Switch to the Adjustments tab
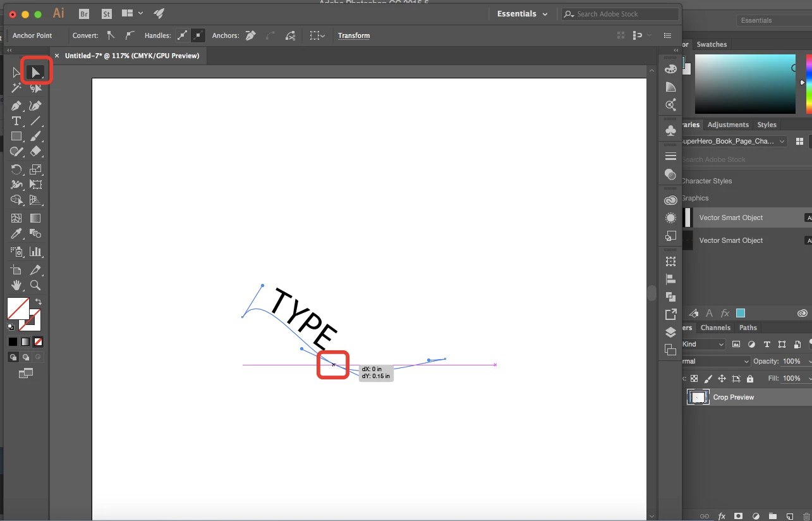812x521 pixels. pyautogui.click(x=728, y=125)
